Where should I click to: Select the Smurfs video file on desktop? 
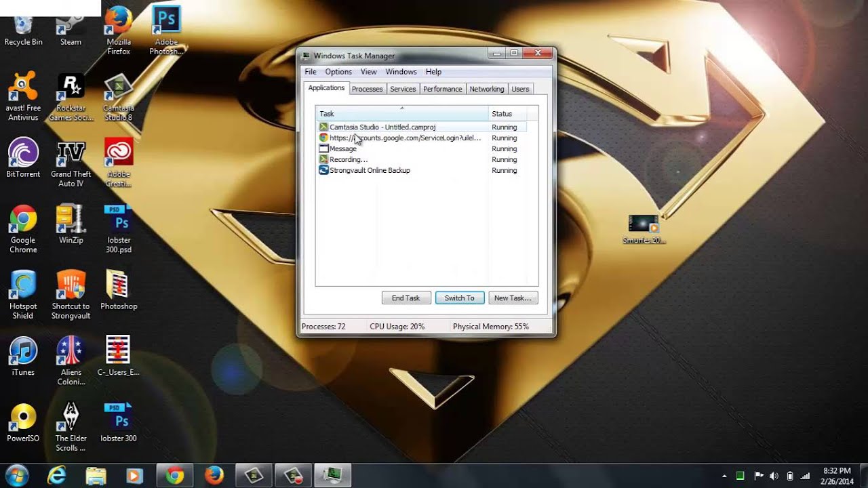644,229
